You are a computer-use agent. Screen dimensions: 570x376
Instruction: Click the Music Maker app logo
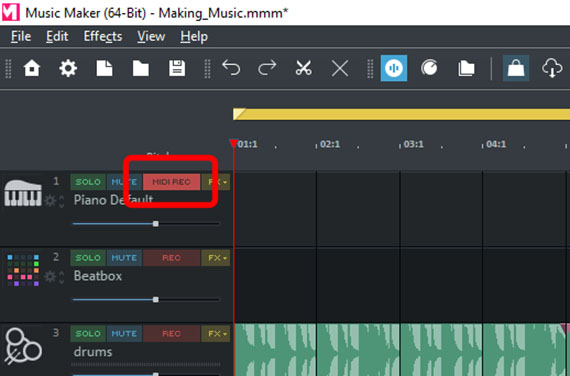(x=11, y=12)
